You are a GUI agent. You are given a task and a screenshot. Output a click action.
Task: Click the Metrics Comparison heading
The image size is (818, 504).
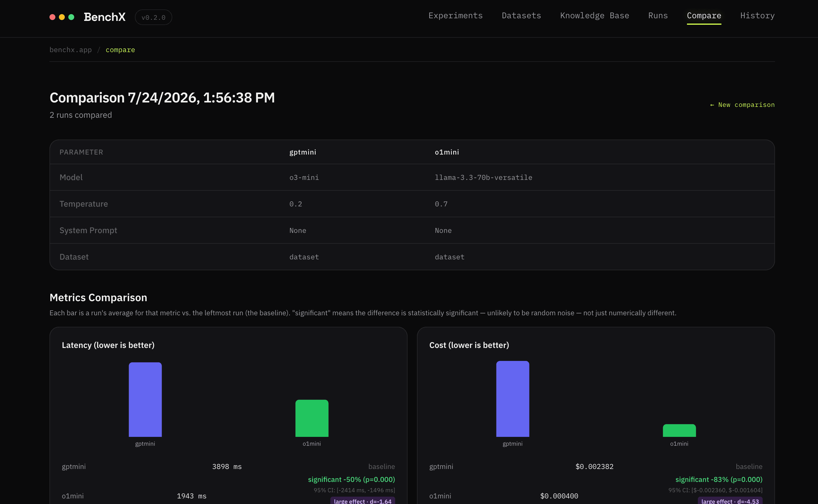[x=98, y=297]
